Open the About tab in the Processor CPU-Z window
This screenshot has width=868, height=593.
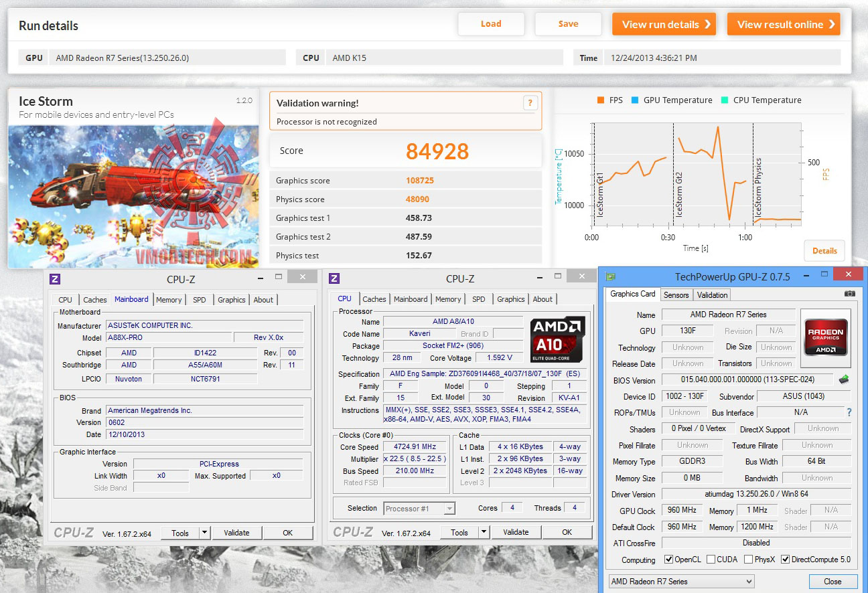(542, 299)
